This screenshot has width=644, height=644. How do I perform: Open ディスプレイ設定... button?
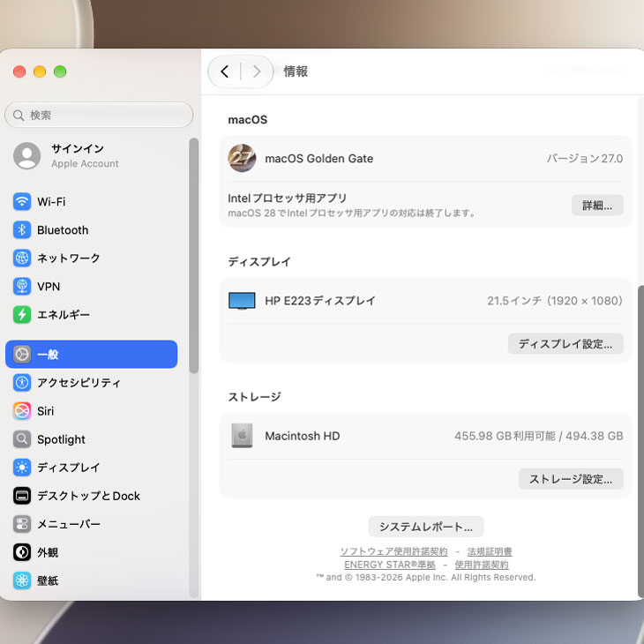pyautogui.click(x=565, y=344)
